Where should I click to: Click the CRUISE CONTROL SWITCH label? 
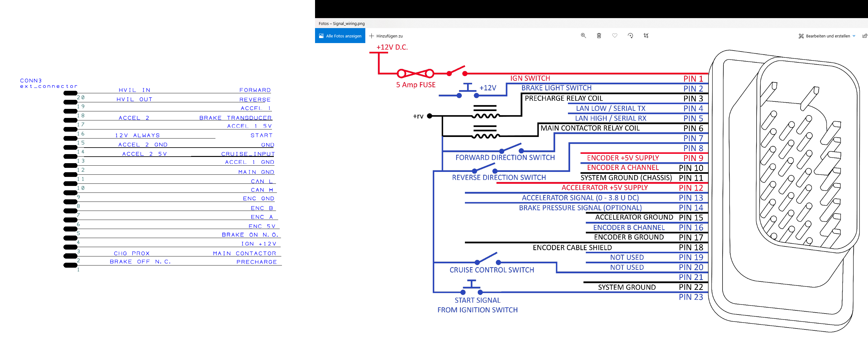492,270
